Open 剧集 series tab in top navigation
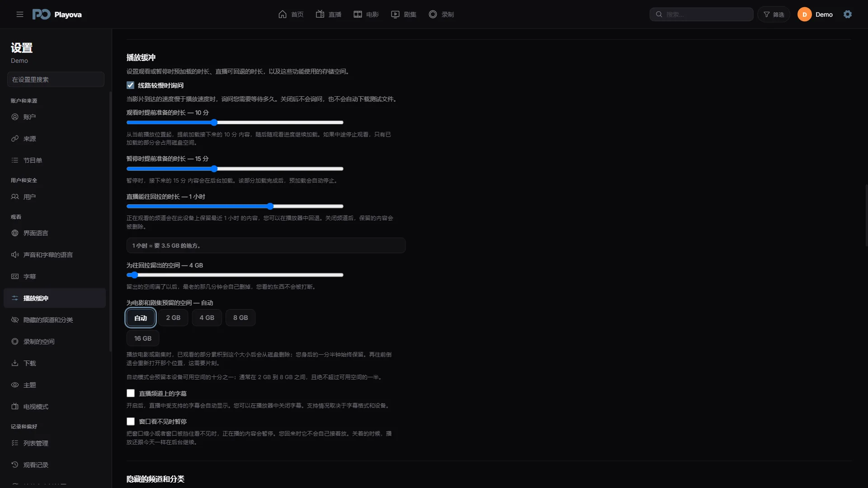868x488 pixels. tap(404, 14)
